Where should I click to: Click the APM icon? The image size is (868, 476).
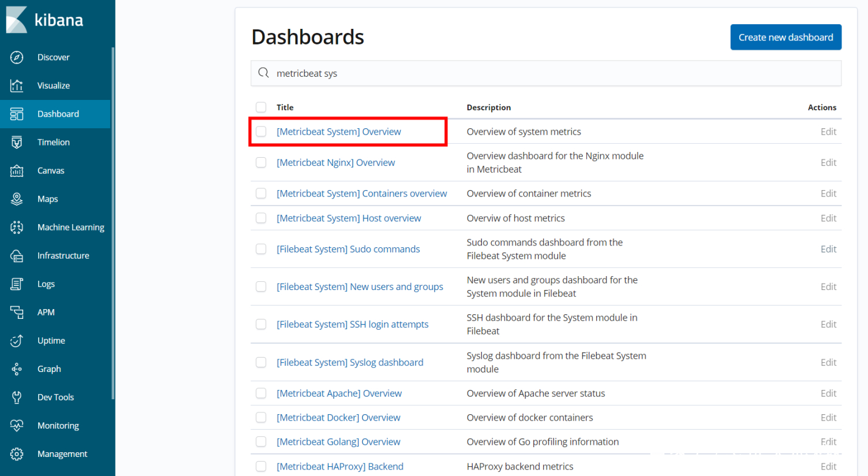pyautogui.click(x=17, y=312)
